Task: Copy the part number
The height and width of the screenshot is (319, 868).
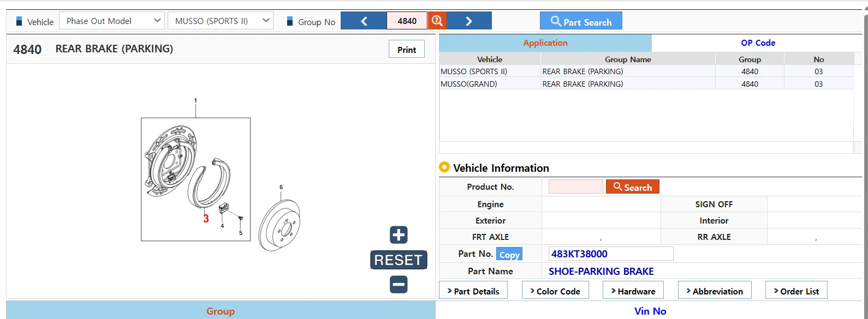Action: 509,254
